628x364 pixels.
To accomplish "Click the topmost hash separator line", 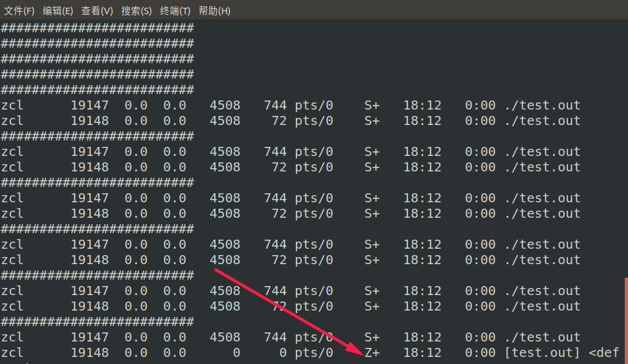I will pyautogui.click(x=97, y=28).
